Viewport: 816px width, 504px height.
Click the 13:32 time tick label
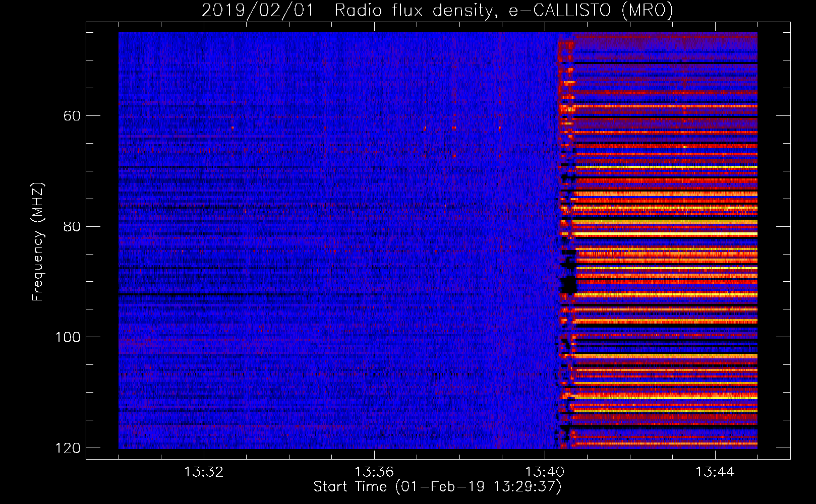[204, 472]
